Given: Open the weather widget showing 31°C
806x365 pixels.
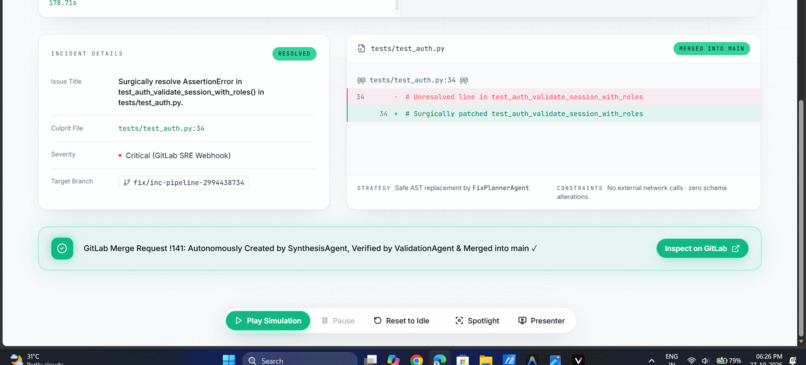Looking at the screenshot, I should click(36, 359).
